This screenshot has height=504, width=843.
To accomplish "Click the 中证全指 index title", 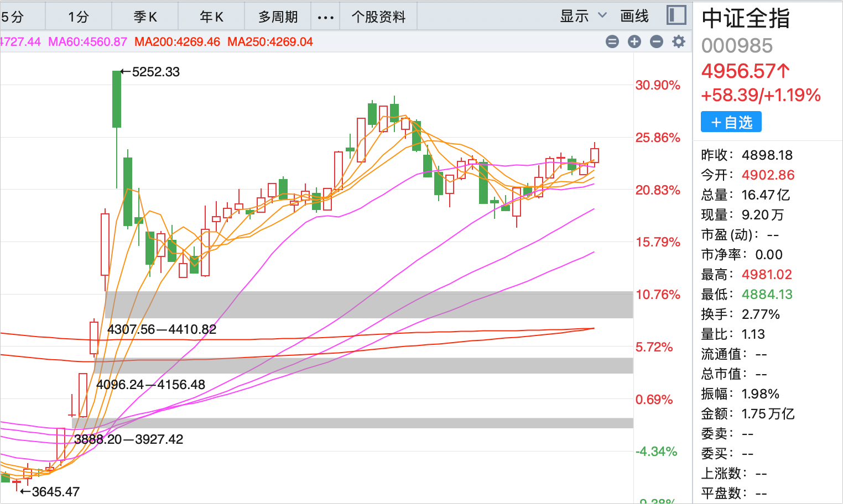I will point(745,18).
